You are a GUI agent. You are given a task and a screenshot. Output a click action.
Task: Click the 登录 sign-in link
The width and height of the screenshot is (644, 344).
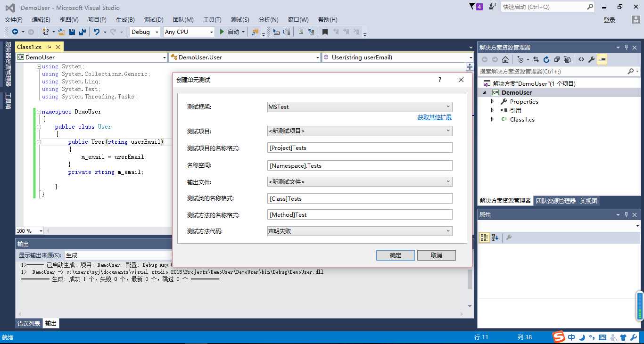(x=610, y=20)
